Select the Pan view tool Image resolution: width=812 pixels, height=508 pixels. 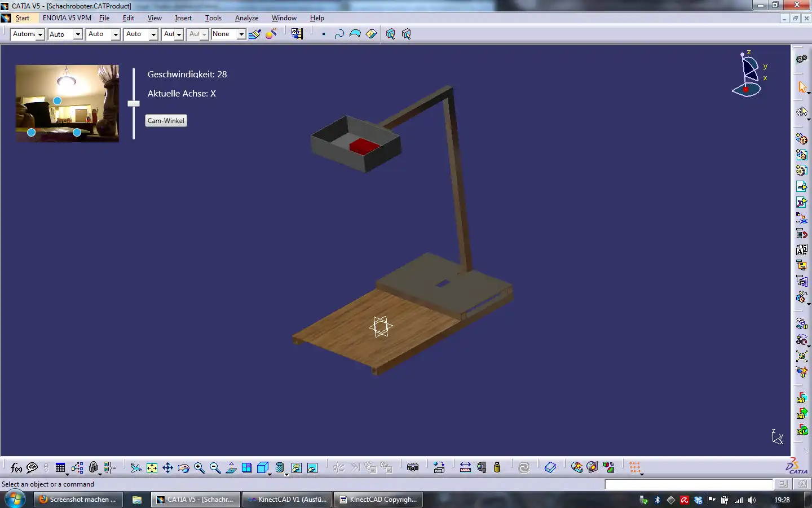pos(168,467)
